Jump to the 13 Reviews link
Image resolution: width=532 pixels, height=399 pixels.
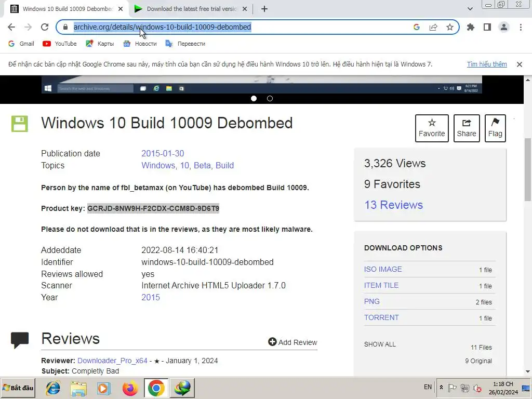394,205
